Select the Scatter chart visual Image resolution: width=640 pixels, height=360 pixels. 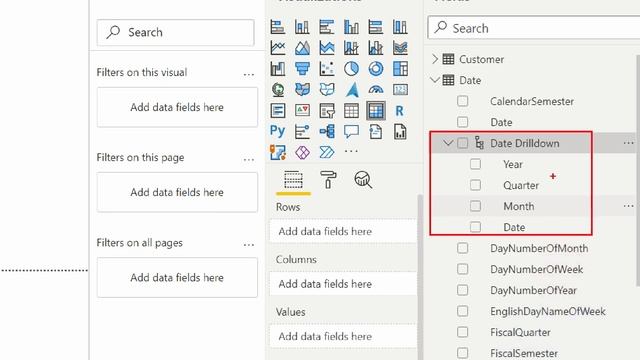(x=327, y=69)
